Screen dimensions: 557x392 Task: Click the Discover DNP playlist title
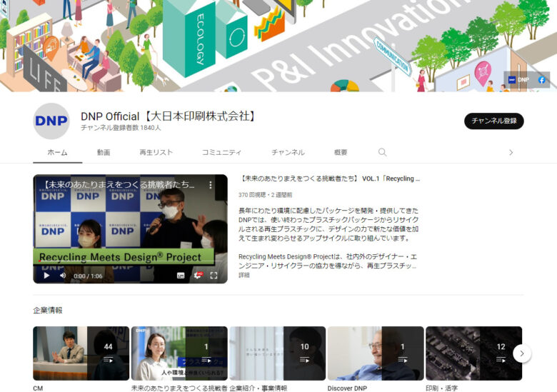(347, 388)
